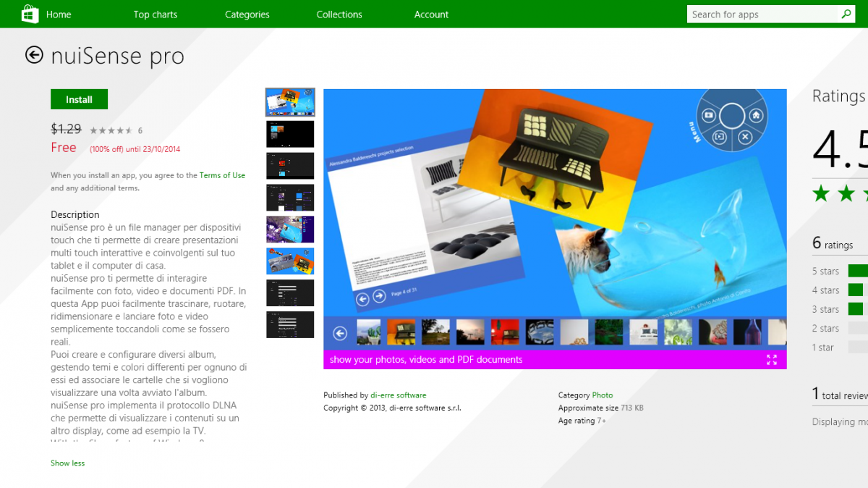Image resolution: width=868 pixels, height=488 pixels.
Task: Click the star rating beside the price
Action: (111, 130)
